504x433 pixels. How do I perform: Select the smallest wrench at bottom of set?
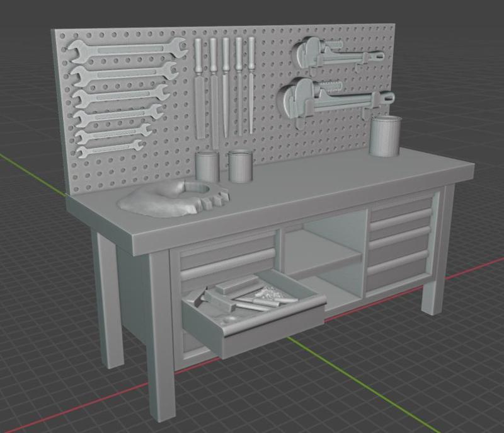point(109,149)
